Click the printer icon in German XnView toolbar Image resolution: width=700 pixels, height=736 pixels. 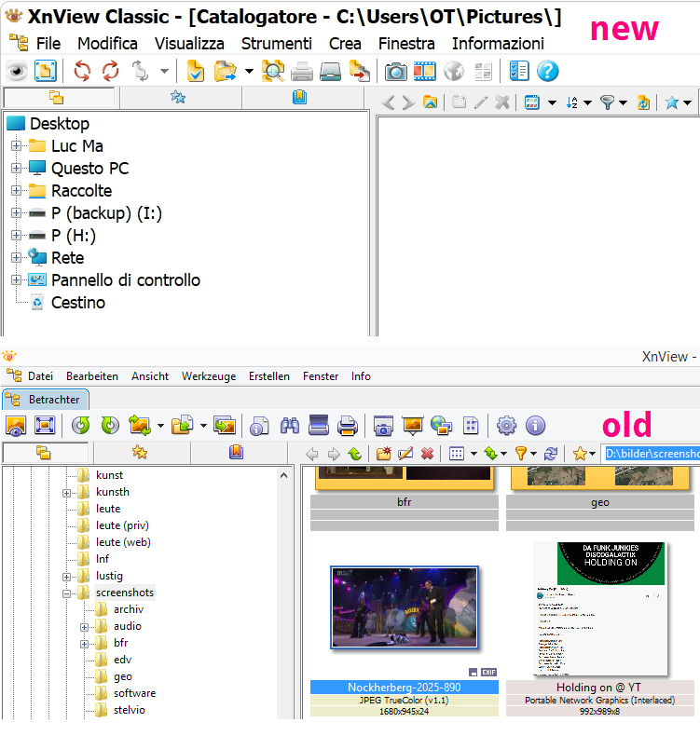click(348, 426)
